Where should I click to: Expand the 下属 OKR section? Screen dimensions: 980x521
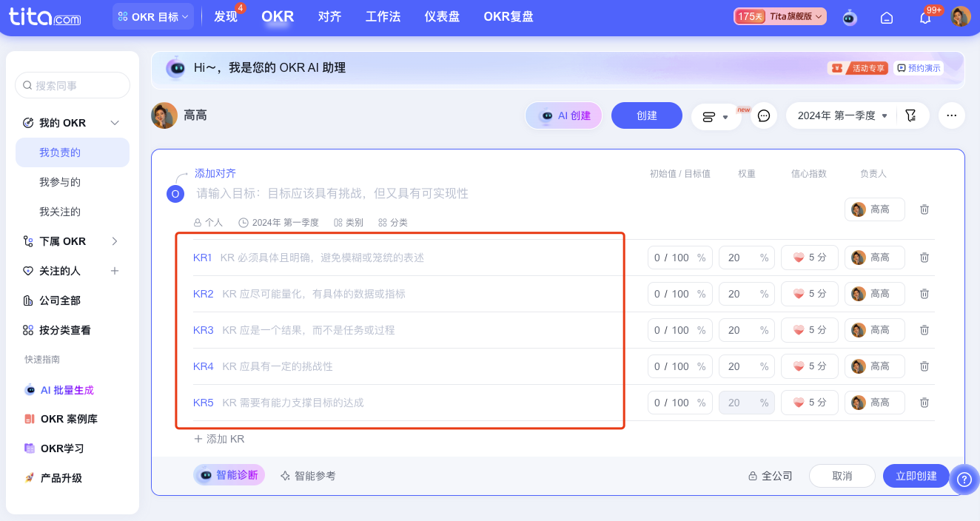pos(115,241)
